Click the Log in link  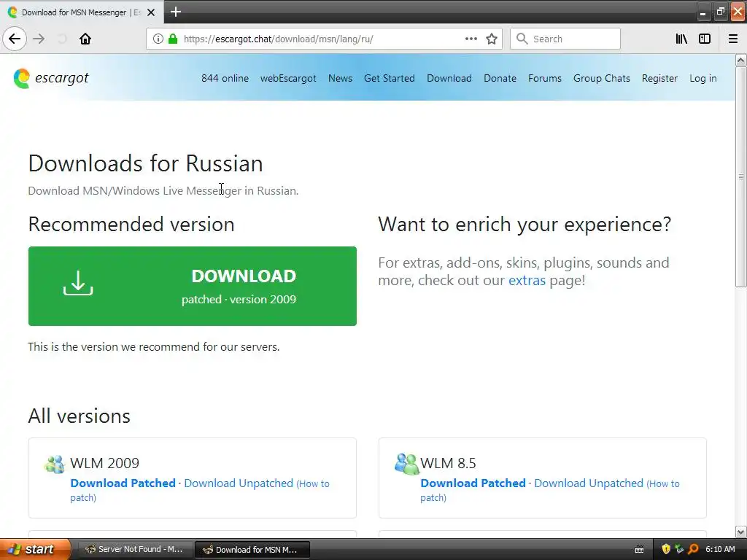[x=703, y=78]
